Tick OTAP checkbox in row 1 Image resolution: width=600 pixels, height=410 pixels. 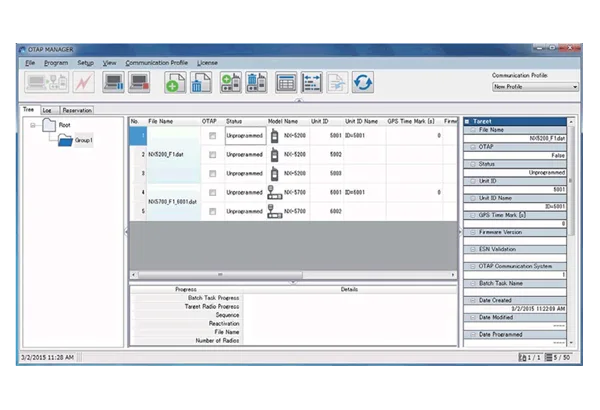coord(213,136)
